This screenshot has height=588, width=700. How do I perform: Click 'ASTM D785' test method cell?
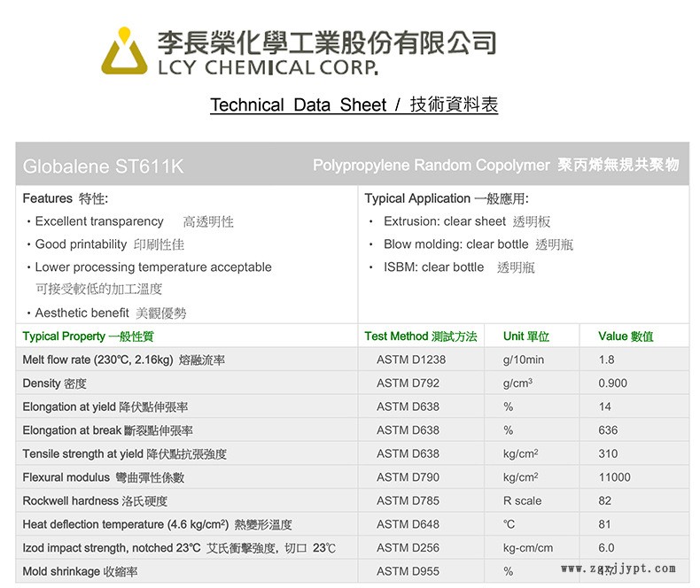[408, 501]
